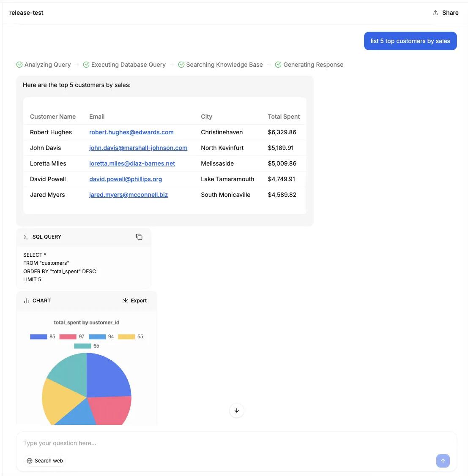The image size is (468, 476).
Task: Toggle the Search web option
Action: tap(45, 461)
